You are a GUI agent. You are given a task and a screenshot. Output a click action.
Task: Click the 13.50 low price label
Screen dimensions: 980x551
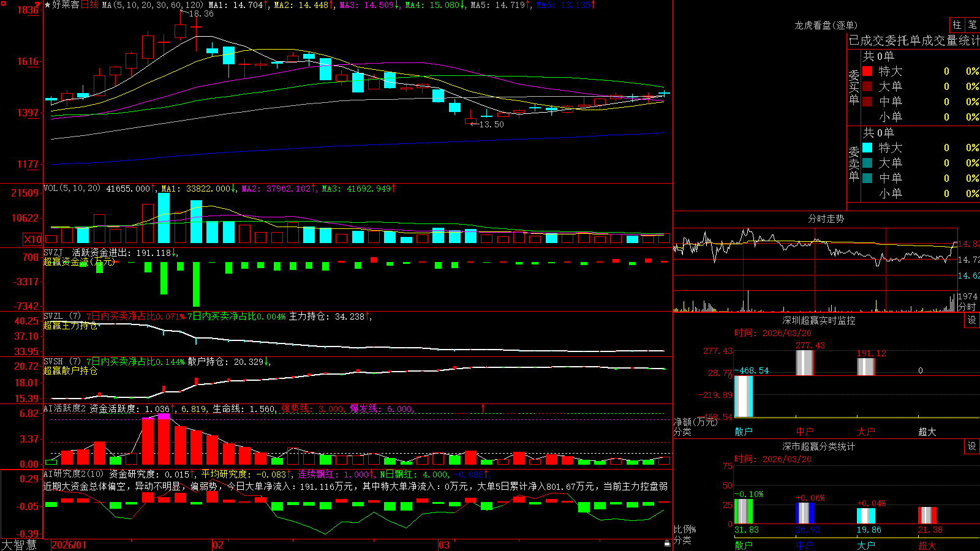[492, 124]
